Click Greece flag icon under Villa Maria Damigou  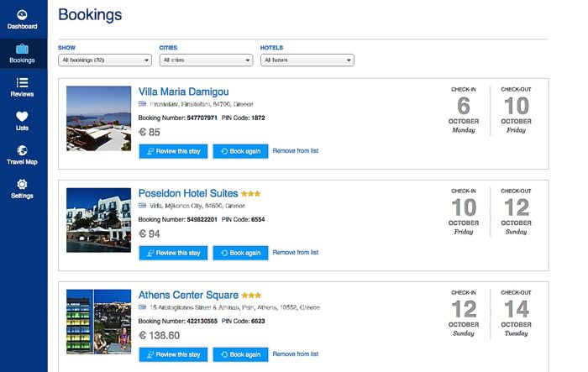pos(142,104)
